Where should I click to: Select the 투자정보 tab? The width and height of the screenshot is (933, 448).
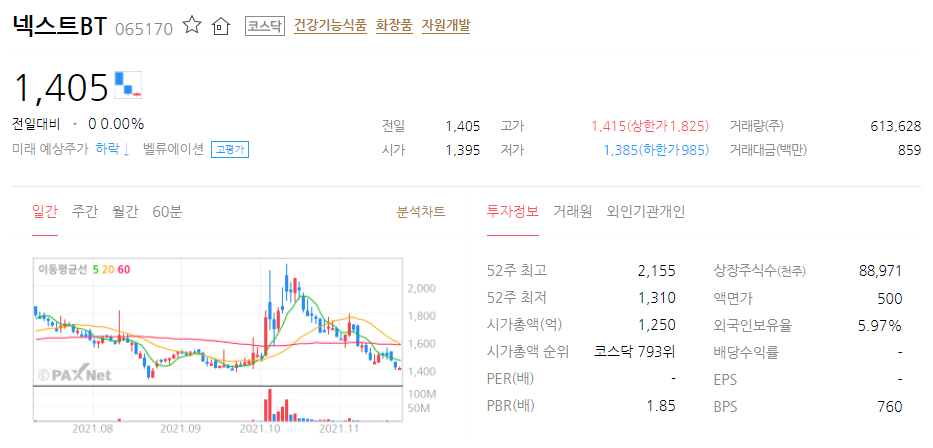(x=513, y=212)
